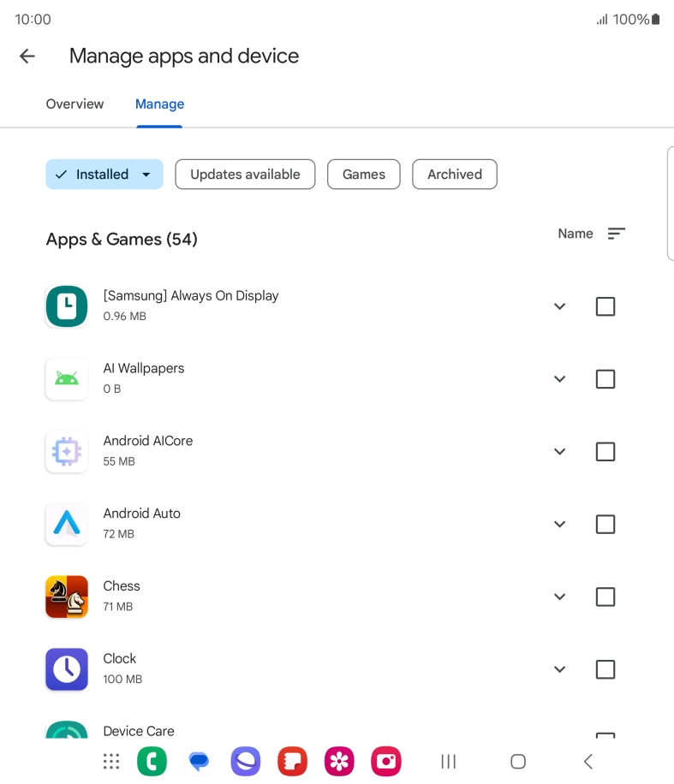The width and height of the screenshot is (674, 784).
Task: Expand the Always On Display entry
Action: coord(559,306)
